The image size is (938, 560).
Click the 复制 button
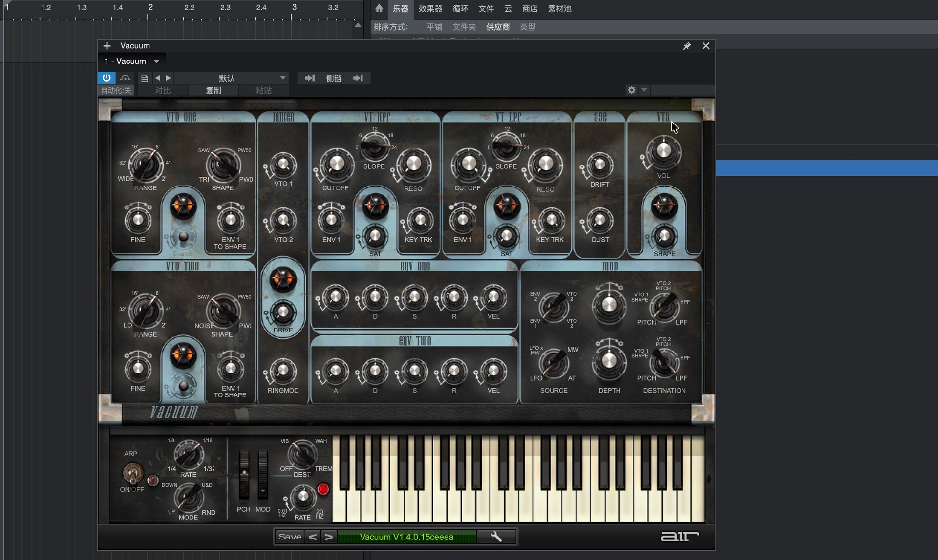point(213,90)
